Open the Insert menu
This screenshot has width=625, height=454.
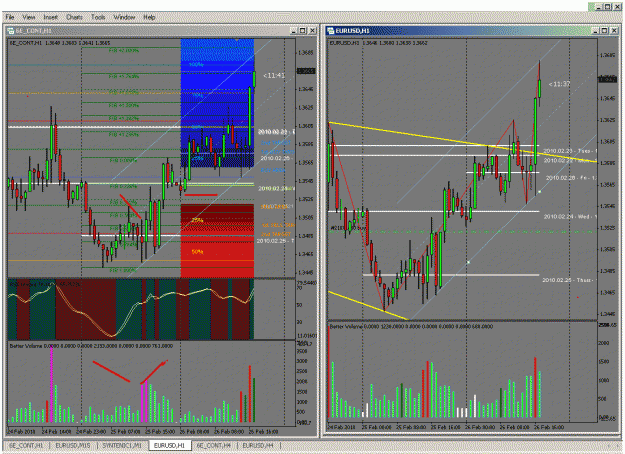click(x=51, y=17)
